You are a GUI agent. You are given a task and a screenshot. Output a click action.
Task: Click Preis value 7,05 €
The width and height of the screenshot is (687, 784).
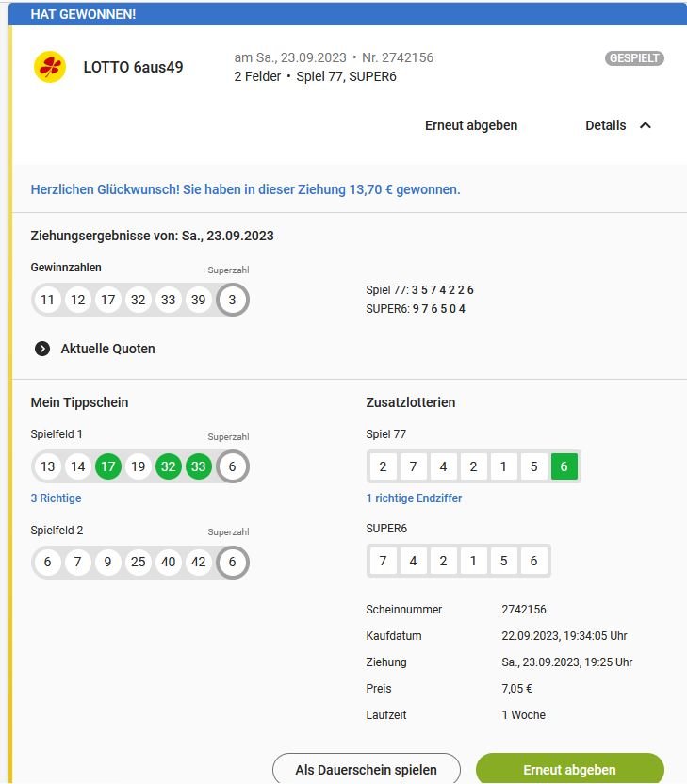(517, 689)
